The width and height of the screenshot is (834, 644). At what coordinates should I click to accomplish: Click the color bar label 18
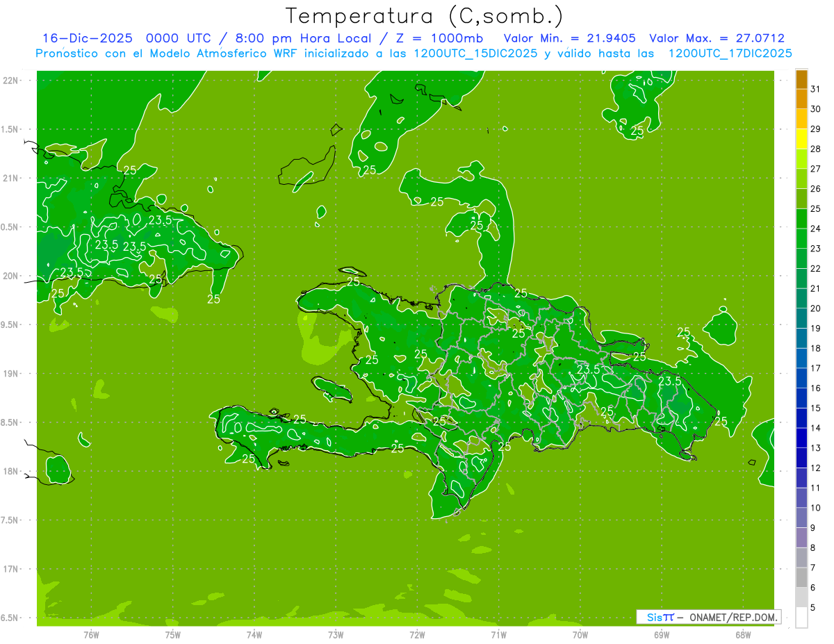coord(815,348)
